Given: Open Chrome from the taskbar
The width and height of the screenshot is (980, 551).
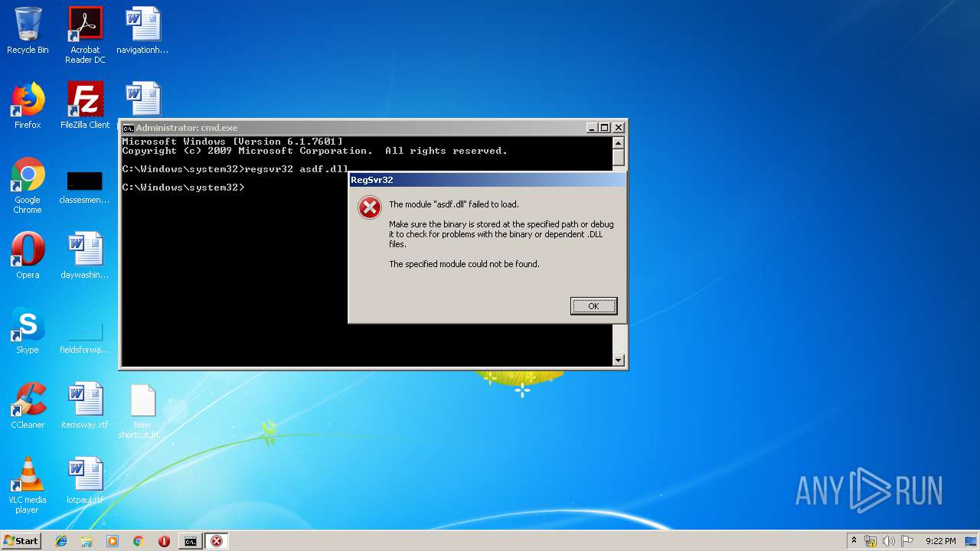Looking at the screenshot, I should (x=138, y=541).
